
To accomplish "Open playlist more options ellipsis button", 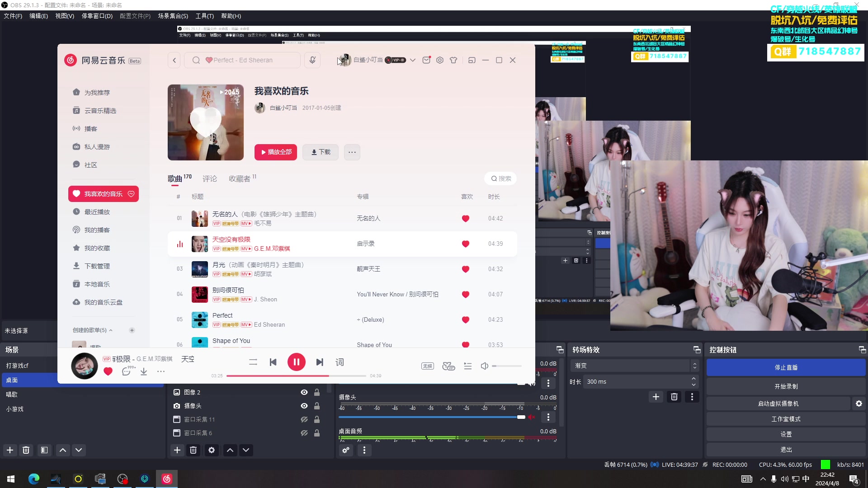I will click(x=352, y=152).
